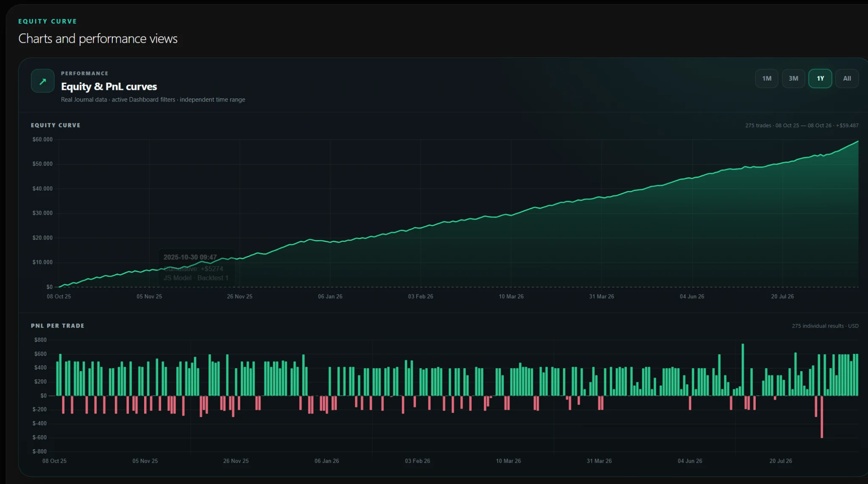This screenshot has height=484, width=868.
Task: Click the '06 Jan 26' equity chart date
Action: [x=330, y=297]
